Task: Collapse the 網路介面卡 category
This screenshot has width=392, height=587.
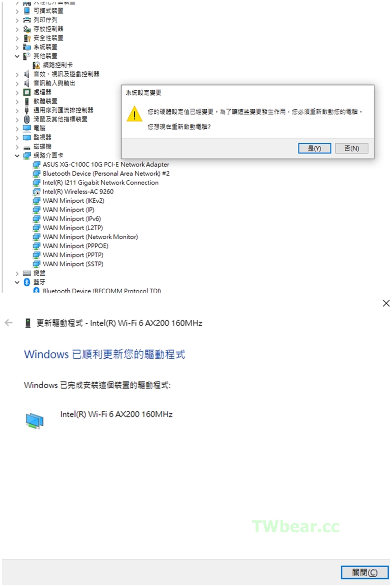Action: 17,156
